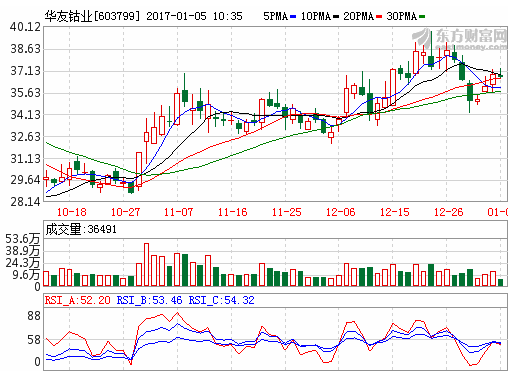Image resolution: width=520 pixels, height=383 pixels.
Task: Click the blue 5PMA legend color marker
Action: [x=293, y=16]
